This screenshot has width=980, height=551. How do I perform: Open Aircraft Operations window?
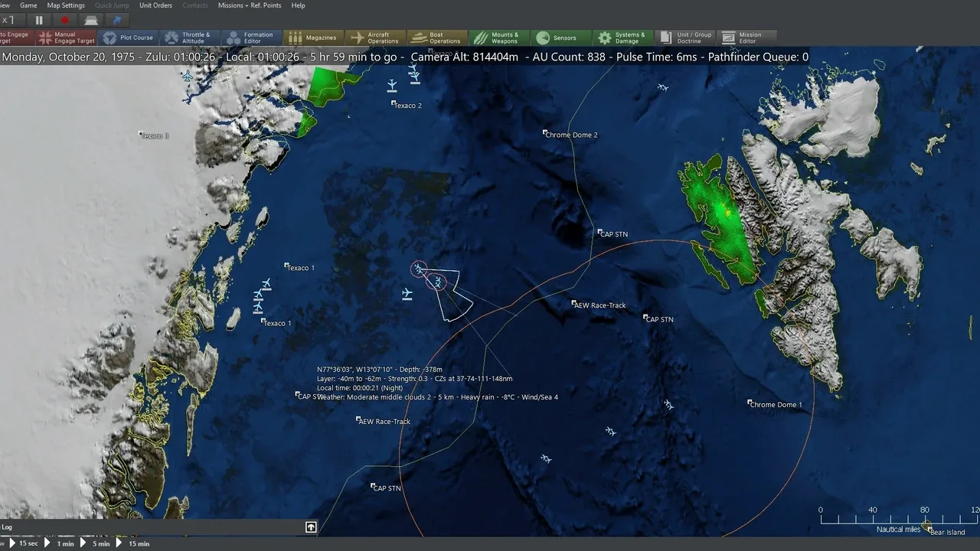pos(375,37)
